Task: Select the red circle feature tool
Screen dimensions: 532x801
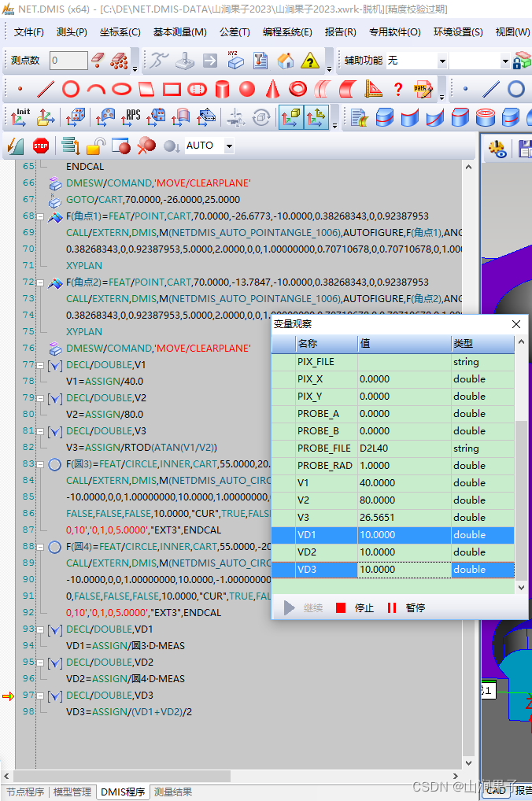Action: [71, 90]
